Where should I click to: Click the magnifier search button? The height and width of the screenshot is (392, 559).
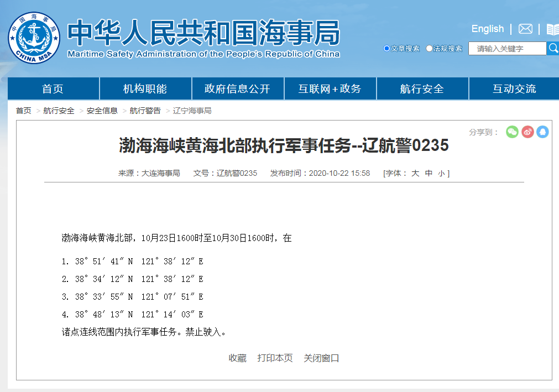pos(552,49)
